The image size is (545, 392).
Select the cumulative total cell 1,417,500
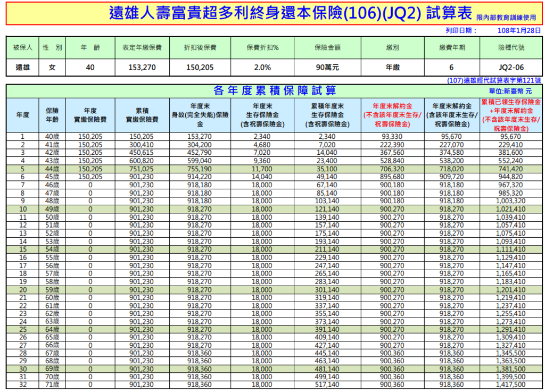(510, 385)
